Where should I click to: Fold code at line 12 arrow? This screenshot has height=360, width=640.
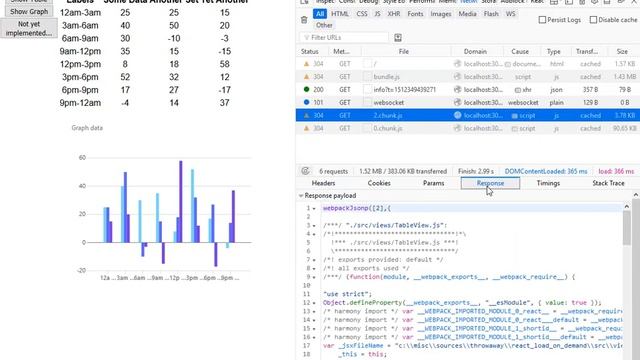(x=314, y=303)
